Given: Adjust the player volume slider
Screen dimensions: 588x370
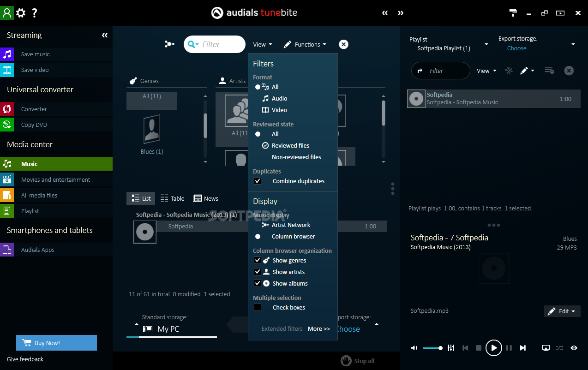Looking at the screenshot, I should pos(432,348).
